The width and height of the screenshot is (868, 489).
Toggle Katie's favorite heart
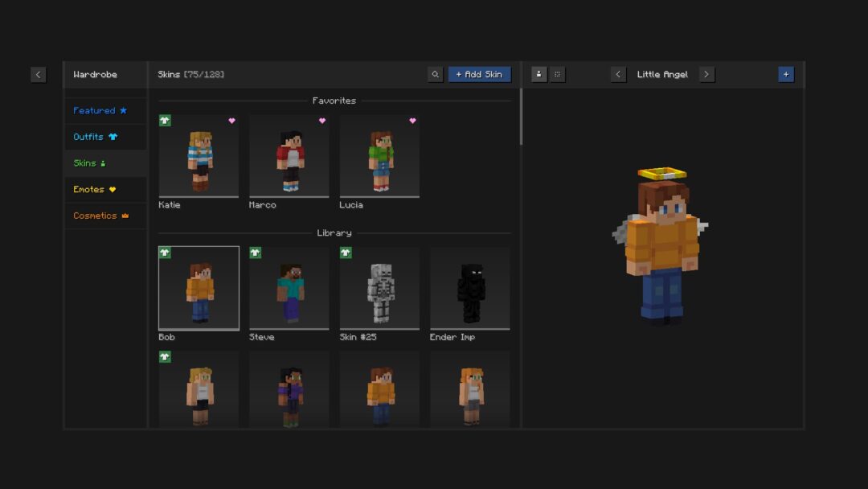coord(231,120)
